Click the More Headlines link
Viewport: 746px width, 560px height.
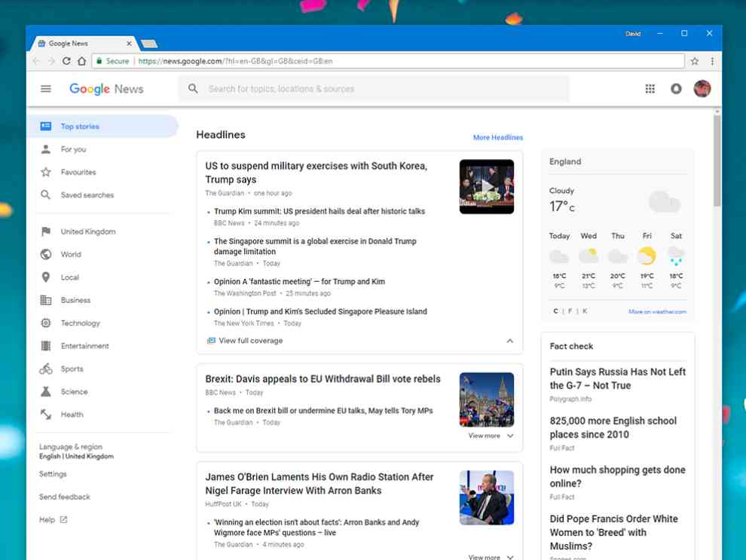coord(497,137)
